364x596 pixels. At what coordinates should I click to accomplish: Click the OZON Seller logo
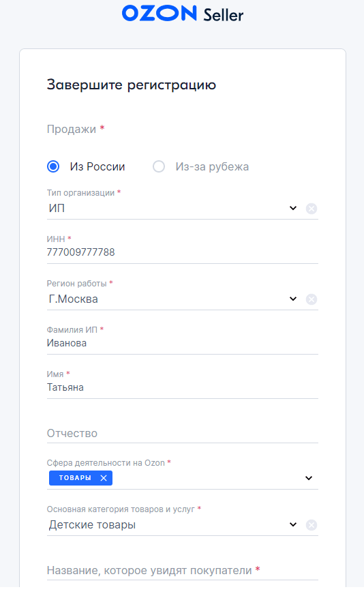tap(183, 14)
